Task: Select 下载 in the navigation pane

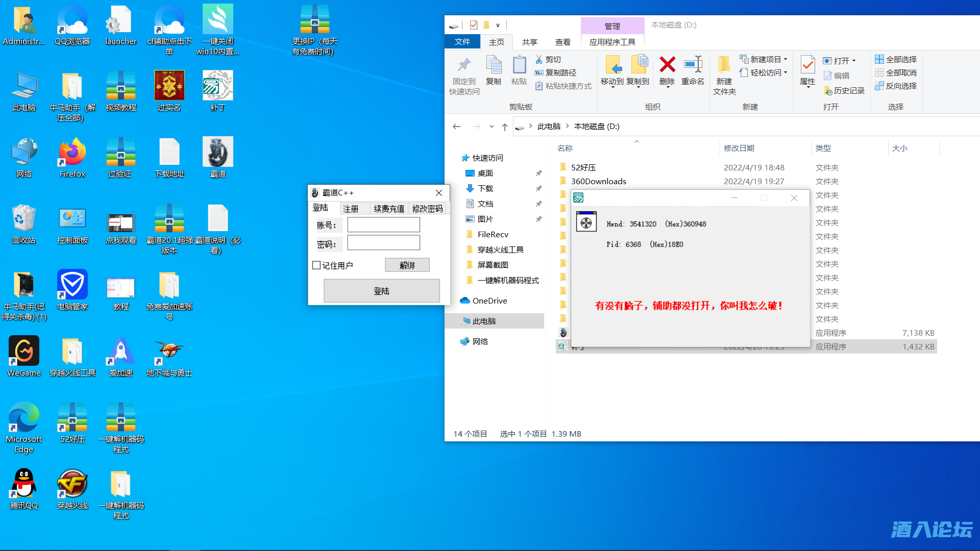Action: point(485,188)
